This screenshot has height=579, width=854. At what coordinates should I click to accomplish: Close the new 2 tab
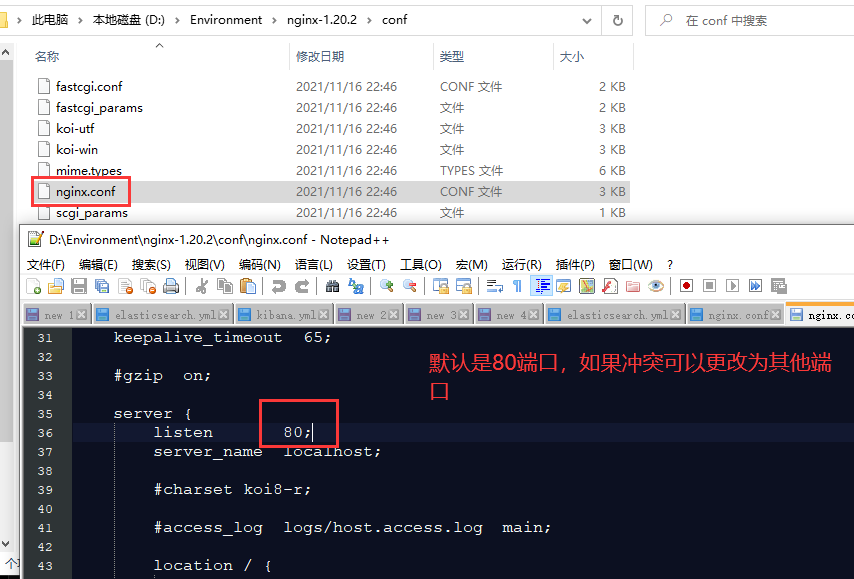[x=393, y=315]
